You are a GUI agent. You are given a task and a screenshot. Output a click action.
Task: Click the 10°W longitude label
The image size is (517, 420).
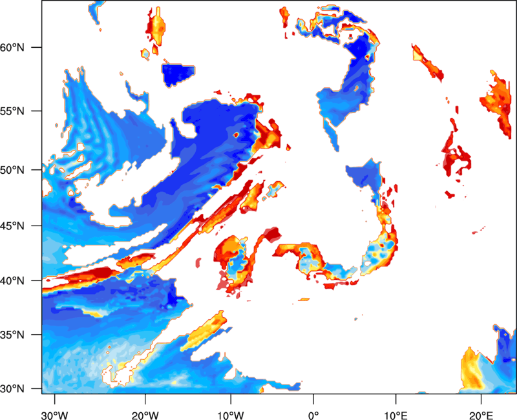[230, 415]
